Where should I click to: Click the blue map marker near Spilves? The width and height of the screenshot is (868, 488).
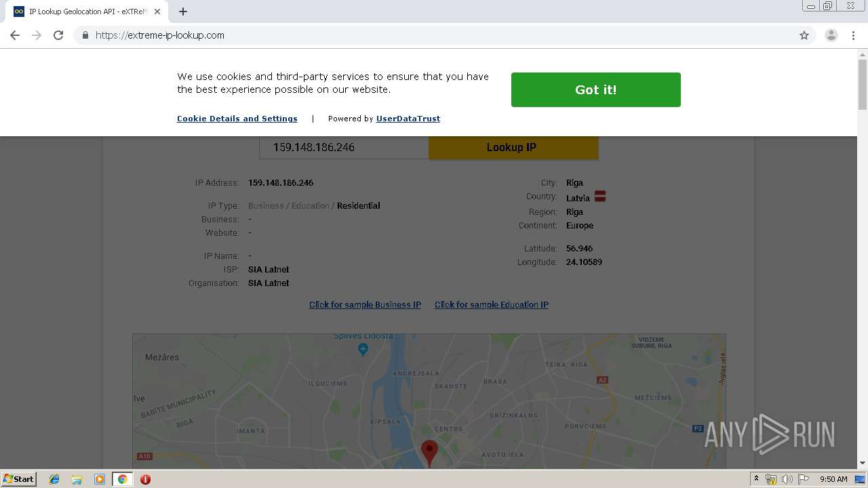pyautogui.click(x=363, y=349)
